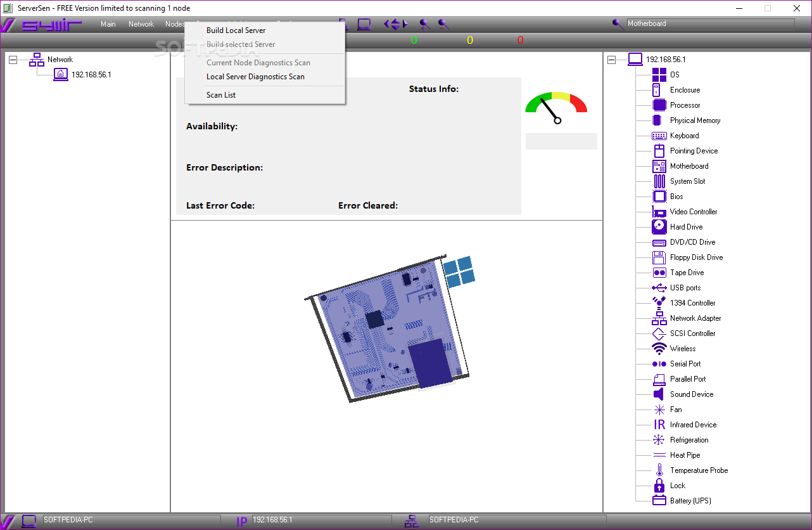Screen dimensions: 812x530
Task: Click the green zero counter
Action: (x=414, y=41)
